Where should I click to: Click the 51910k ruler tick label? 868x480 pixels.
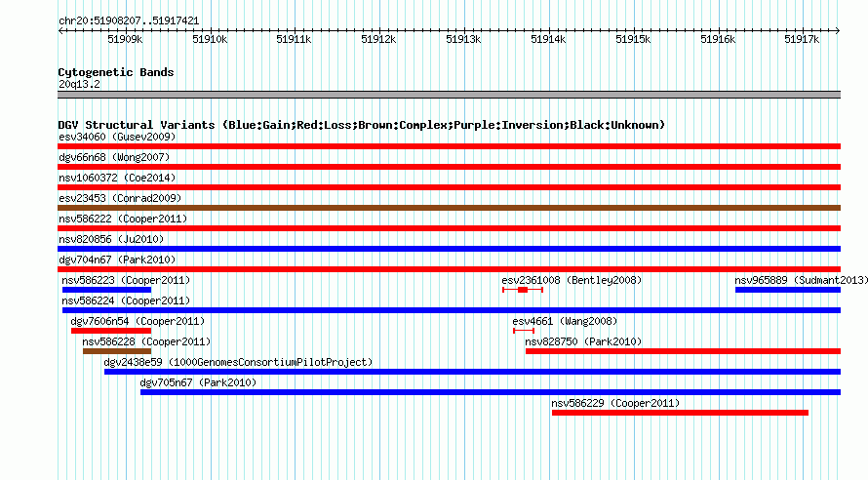(x=210, y=39)
